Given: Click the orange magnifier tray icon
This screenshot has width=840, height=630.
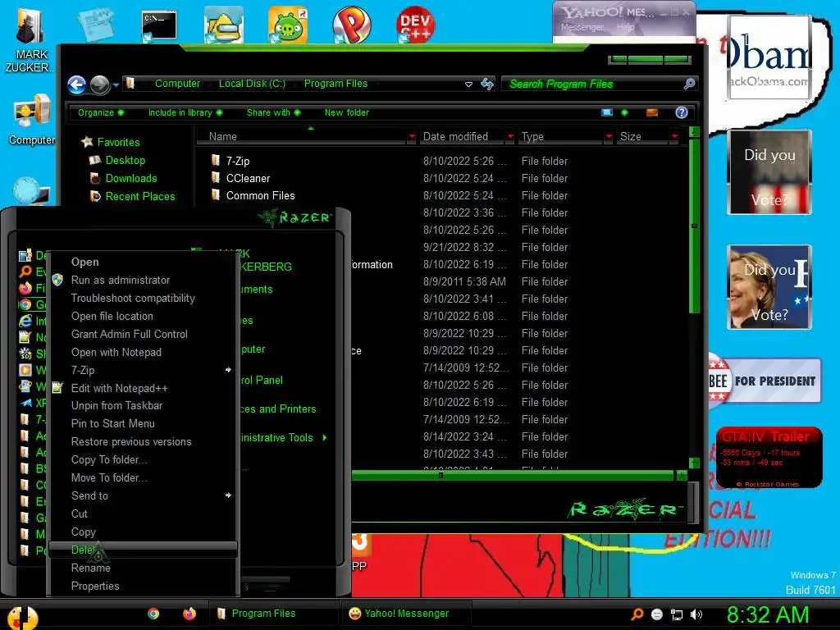Looking at the screenshot, I should coord(637,614).
